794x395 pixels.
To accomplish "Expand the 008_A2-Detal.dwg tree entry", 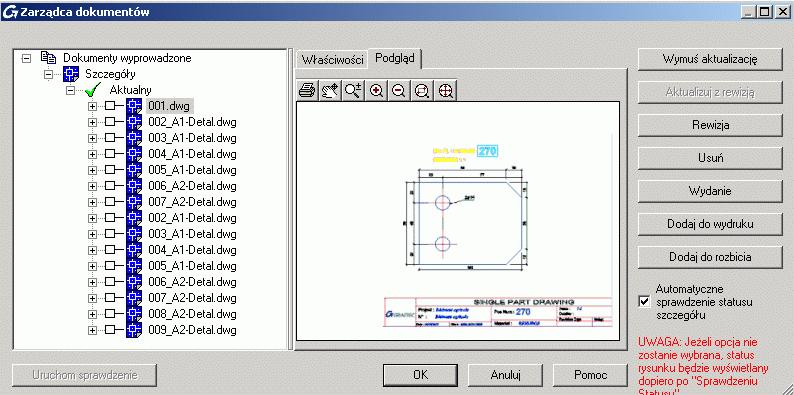I will pyautogui.click(x=92, y=314).
